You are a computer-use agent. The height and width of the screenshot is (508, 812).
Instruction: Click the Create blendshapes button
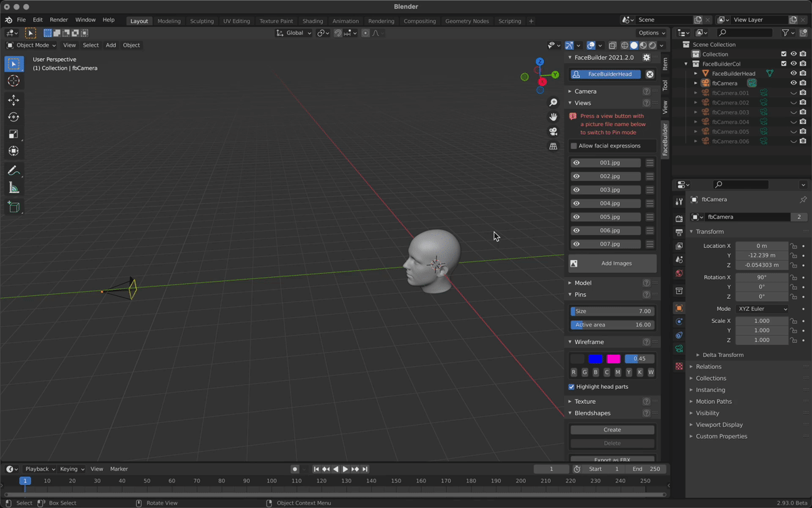pos(612,430)
